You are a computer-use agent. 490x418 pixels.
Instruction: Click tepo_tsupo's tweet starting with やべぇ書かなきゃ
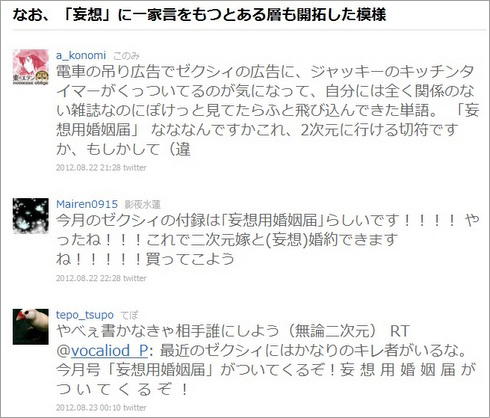coord(268,360)
